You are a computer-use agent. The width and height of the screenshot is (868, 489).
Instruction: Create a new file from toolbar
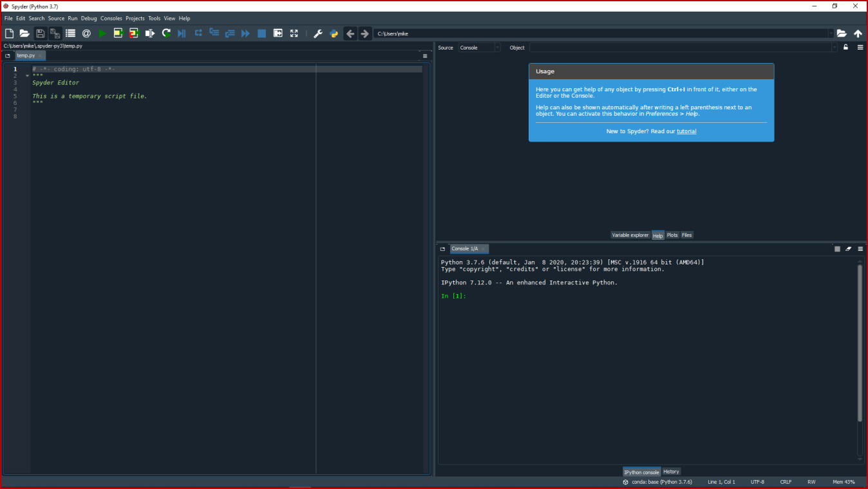pos(9,33)
